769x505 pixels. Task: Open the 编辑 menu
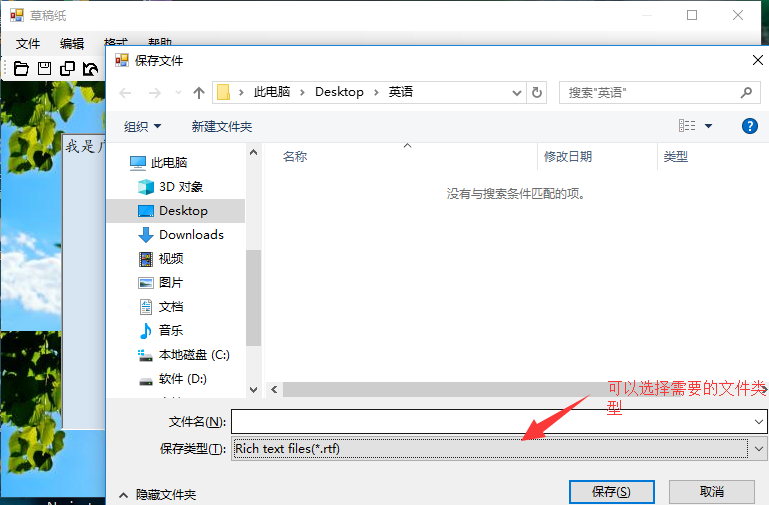72,44
